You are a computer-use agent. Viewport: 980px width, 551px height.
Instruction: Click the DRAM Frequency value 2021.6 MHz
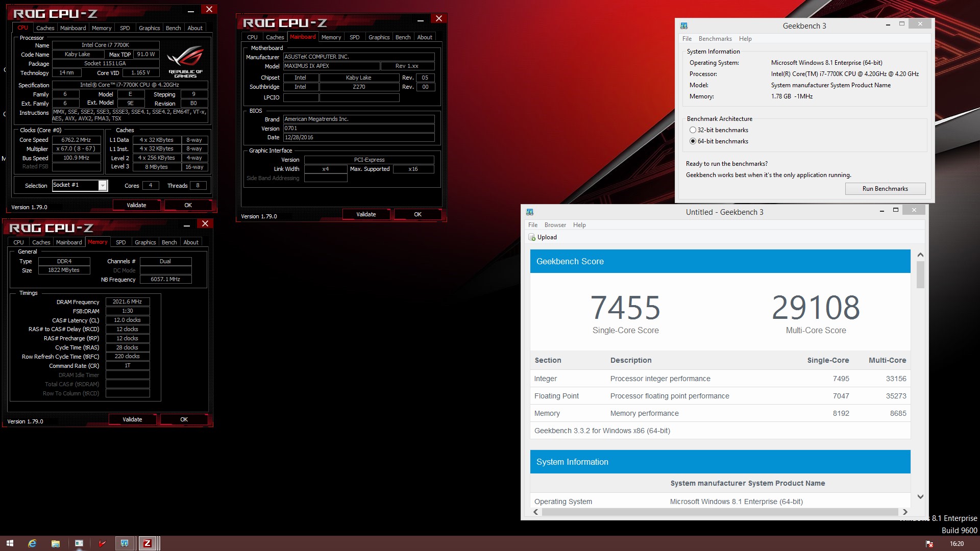coord(128,302)
